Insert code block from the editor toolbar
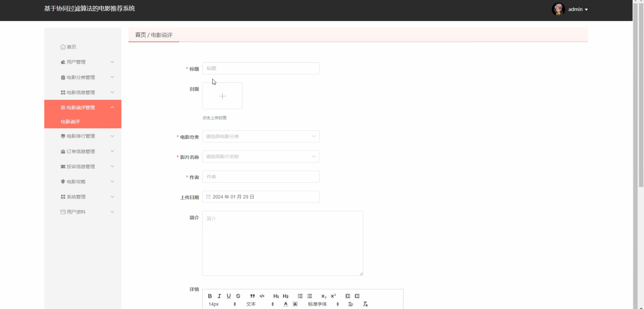 pos(262,296)
